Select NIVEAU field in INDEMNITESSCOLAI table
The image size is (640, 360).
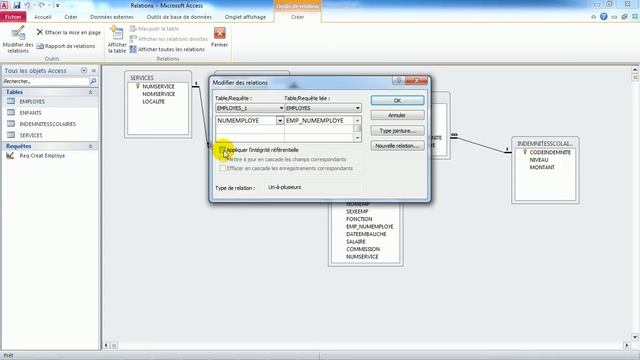539,160
